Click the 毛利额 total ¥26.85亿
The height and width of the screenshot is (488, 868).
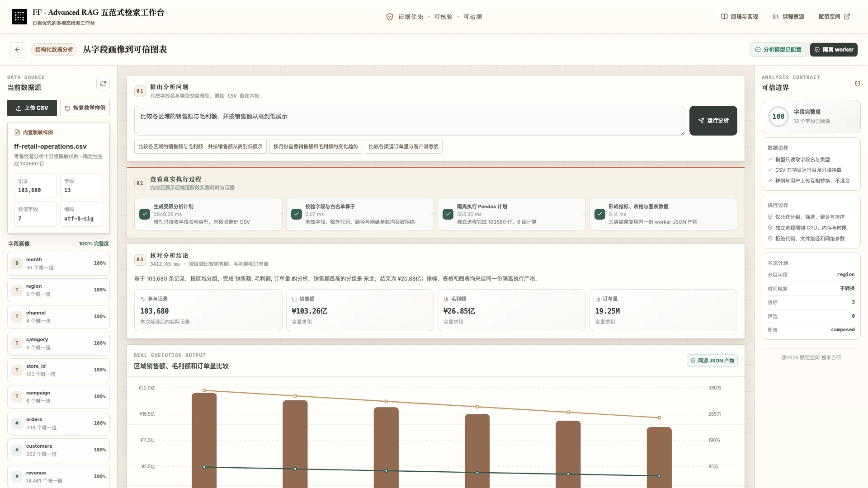point(459,311)
